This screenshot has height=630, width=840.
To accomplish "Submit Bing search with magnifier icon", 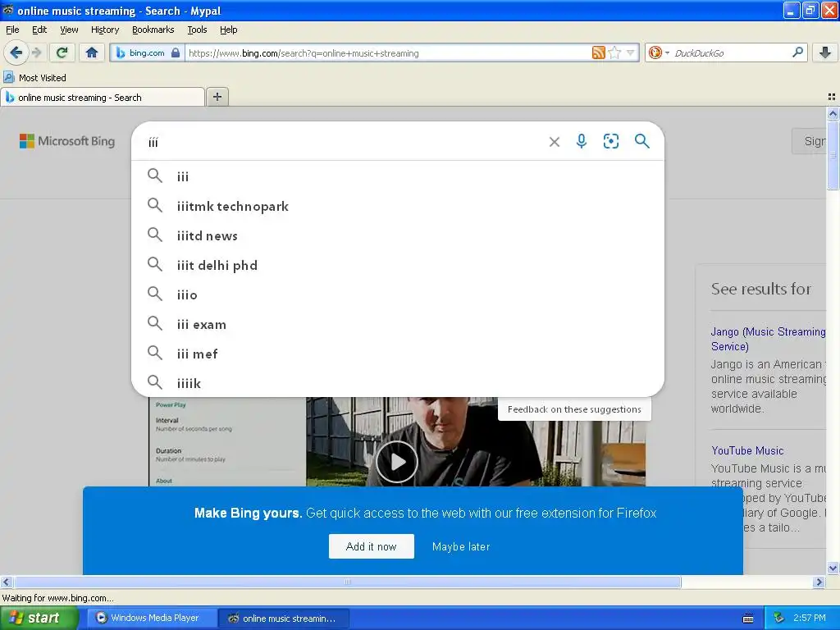I will (641, 141).
